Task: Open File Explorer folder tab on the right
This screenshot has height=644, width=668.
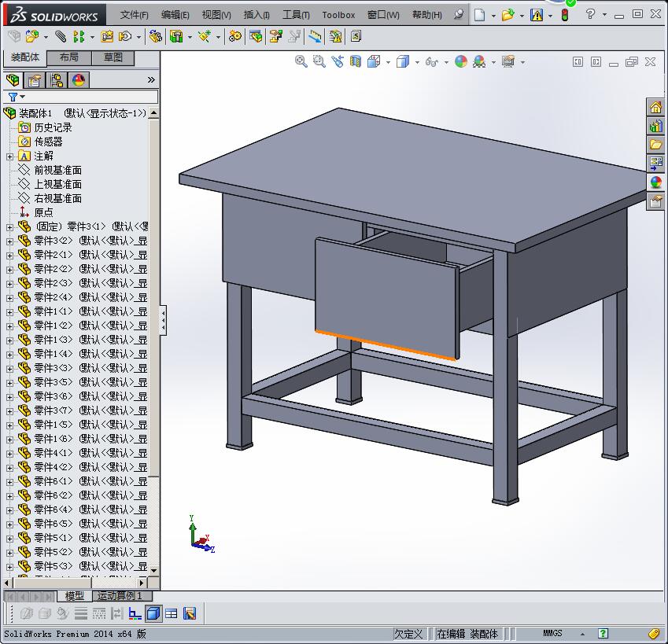Action: click(x=655, y=145)
